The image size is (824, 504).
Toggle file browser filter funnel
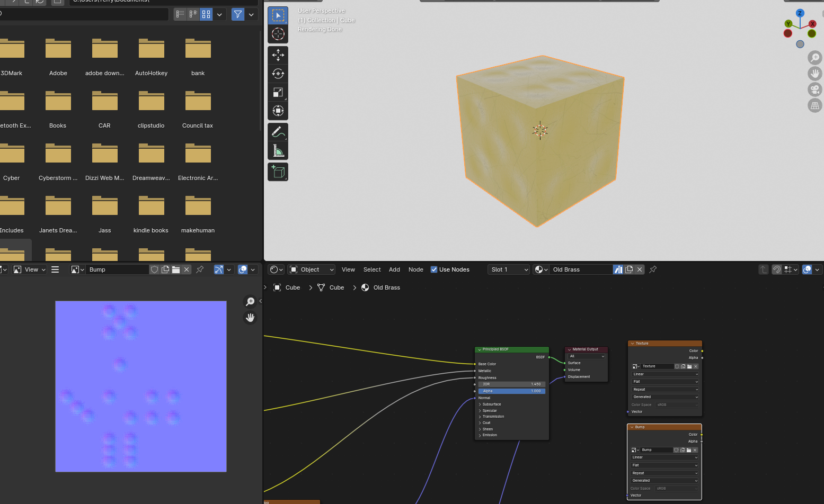pos(238,14)
